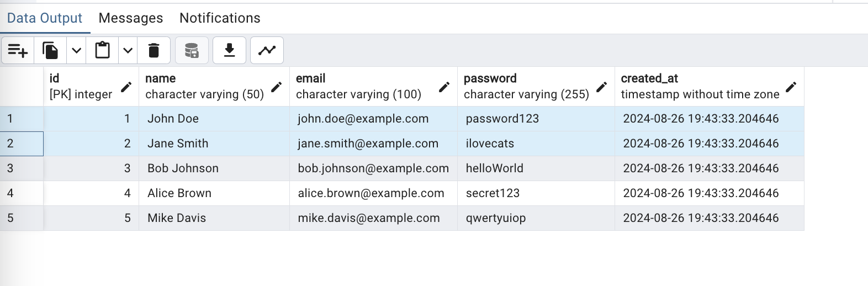
Task: Click the edit pencil on id column
Action: [x=126, y=87]
